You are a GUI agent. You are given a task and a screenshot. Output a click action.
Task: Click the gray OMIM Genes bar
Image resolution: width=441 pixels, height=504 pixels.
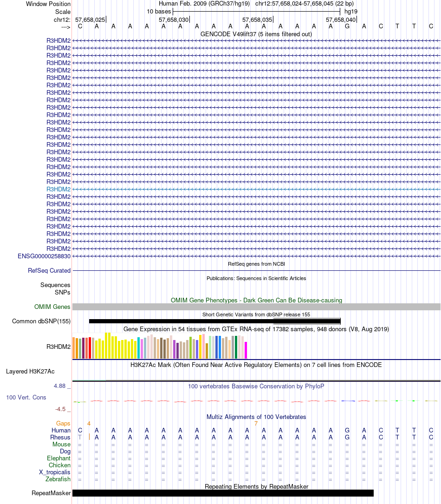256,307
